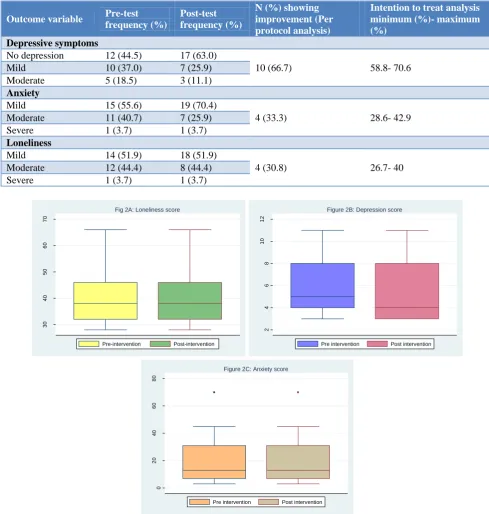Click the orange box in the Anxiety plot
The height and width of the screenshot is (514, 489).
(x=214, y=462)
